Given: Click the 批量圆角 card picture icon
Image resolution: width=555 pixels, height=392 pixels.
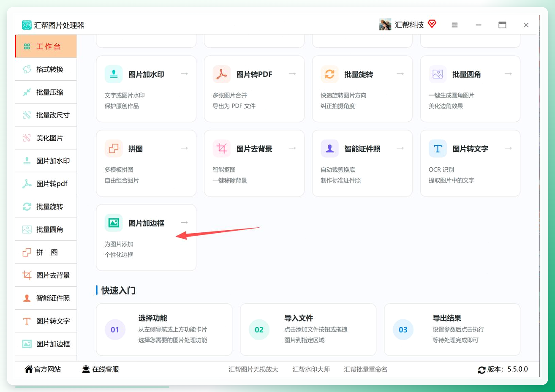Looking at the screenshot, I should click(x=438, y=74).
